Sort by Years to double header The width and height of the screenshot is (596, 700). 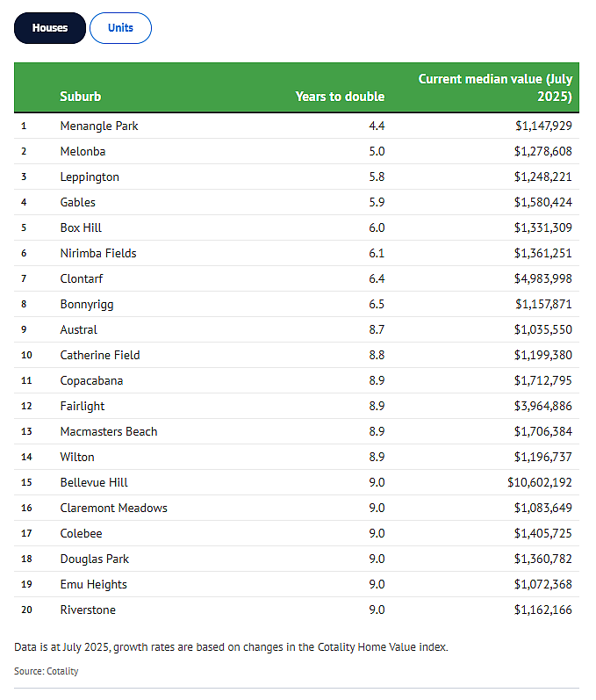[x=340, y=97]
